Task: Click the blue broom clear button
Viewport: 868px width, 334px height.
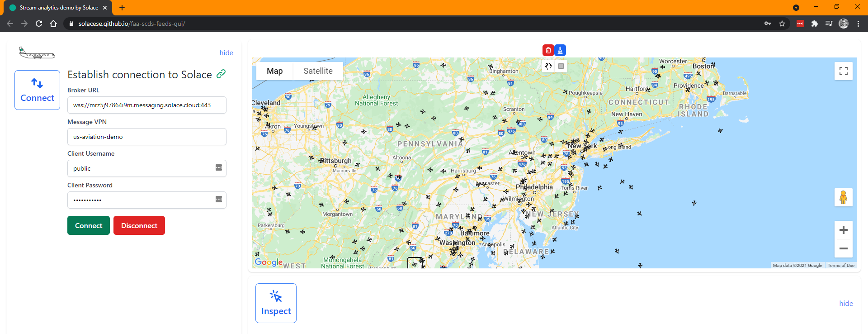Action: click(x=560, y=50)
